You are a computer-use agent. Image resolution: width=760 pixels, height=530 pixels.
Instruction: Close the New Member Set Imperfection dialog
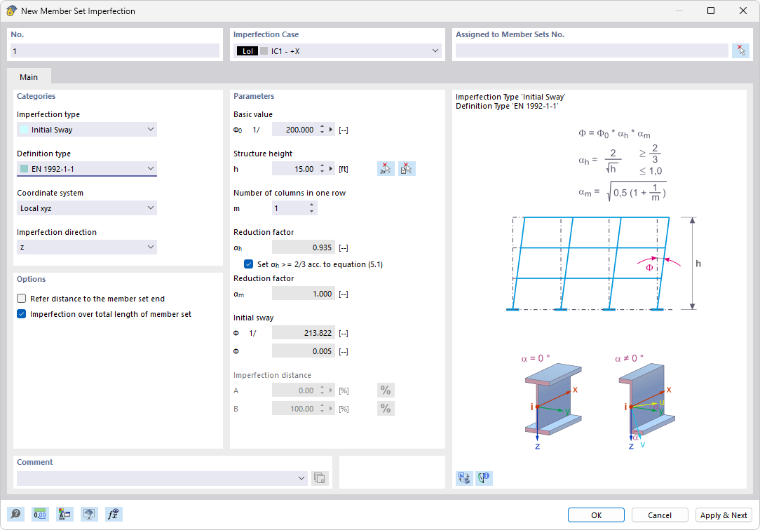(743, 11)
